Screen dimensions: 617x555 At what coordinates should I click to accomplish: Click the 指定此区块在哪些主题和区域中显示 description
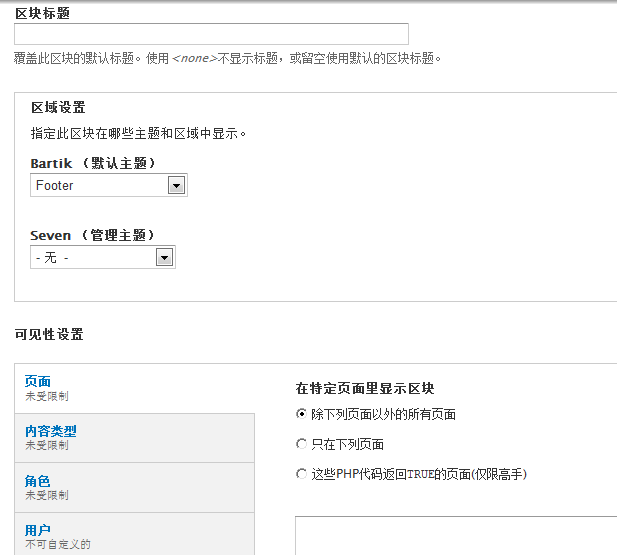click(139, 133)
